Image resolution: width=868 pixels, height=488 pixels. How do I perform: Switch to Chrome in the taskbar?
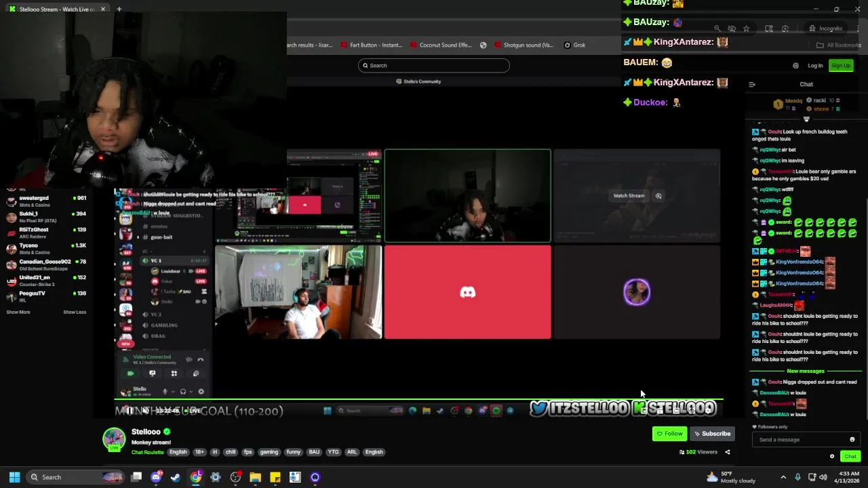click(196, 477)
